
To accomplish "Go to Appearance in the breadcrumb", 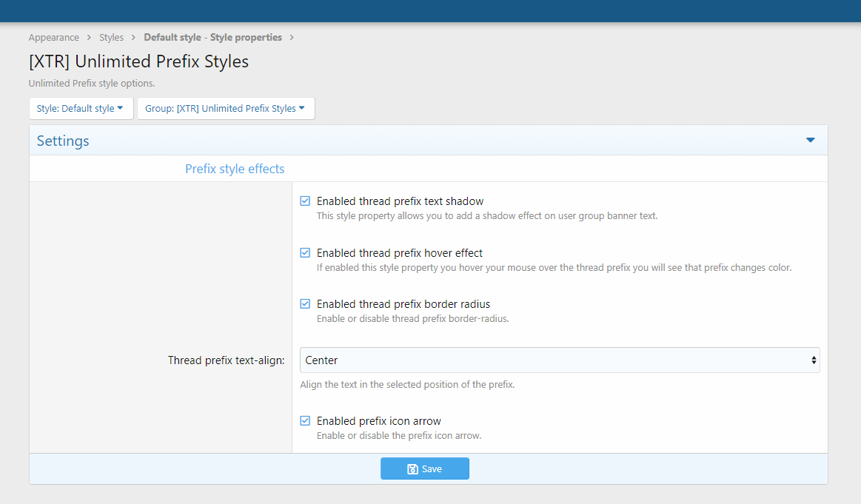I will 54,37.
